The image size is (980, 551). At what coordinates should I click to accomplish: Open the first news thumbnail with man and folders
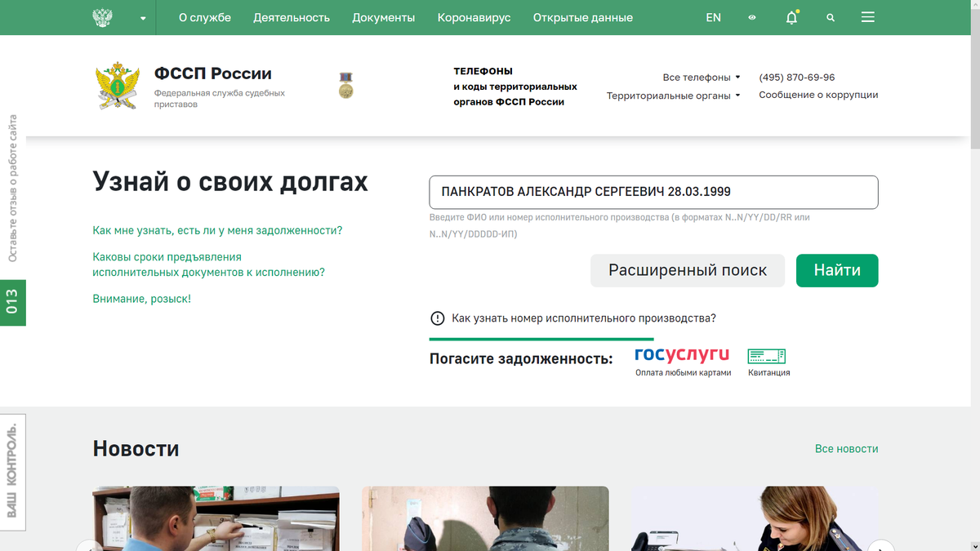point(216,518)
